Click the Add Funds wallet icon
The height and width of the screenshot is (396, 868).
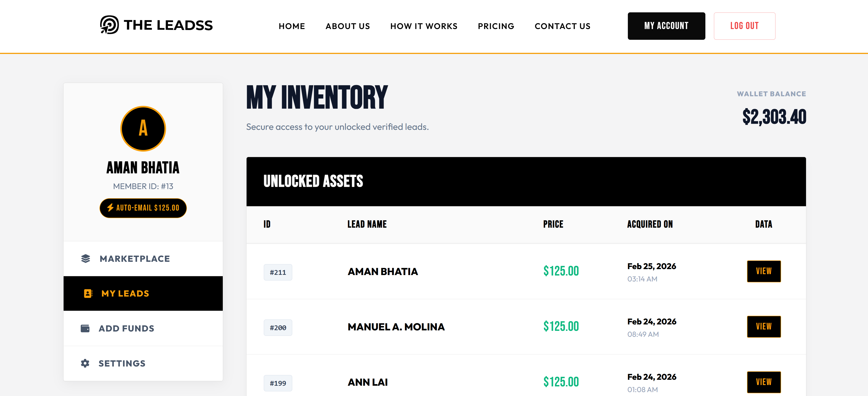click(85, 328)
